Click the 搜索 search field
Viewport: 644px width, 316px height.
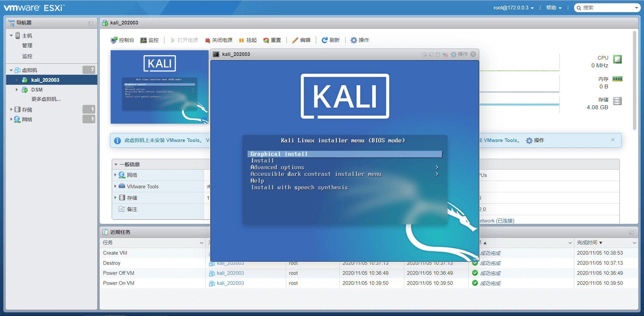[x=607, y=8]
